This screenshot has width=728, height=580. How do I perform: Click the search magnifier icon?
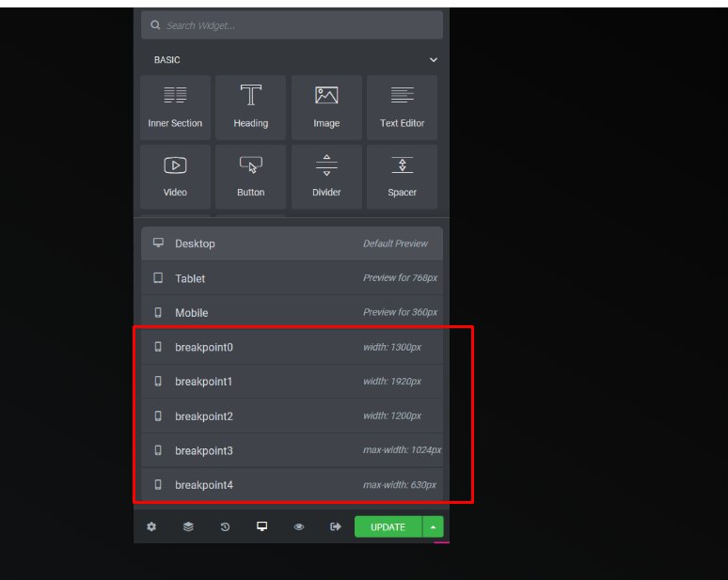point(155,25)
